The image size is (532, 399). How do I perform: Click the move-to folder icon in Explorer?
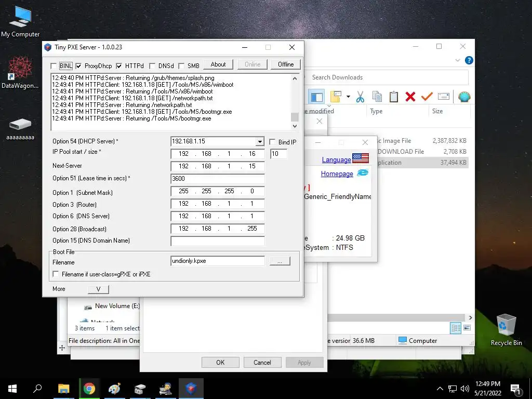(336, 97)
